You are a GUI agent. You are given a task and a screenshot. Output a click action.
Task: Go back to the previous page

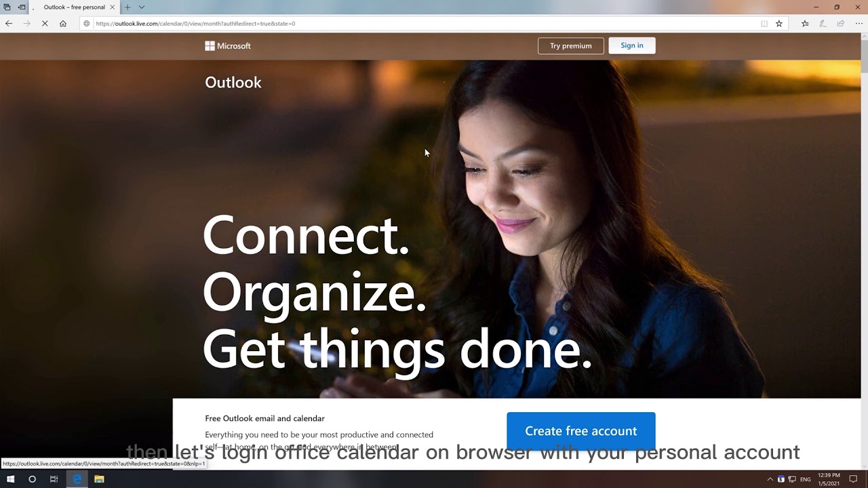[x=8, y=24]
